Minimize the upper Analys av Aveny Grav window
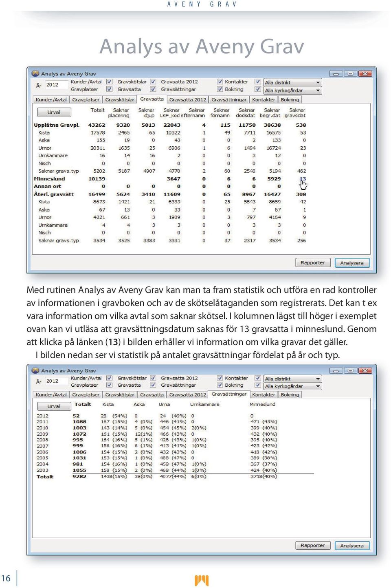The image size is (391, 588). pos(336,74)
